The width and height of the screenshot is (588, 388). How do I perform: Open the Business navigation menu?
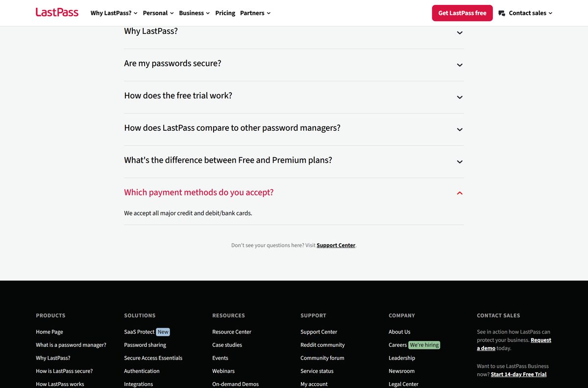click(195, 13)
